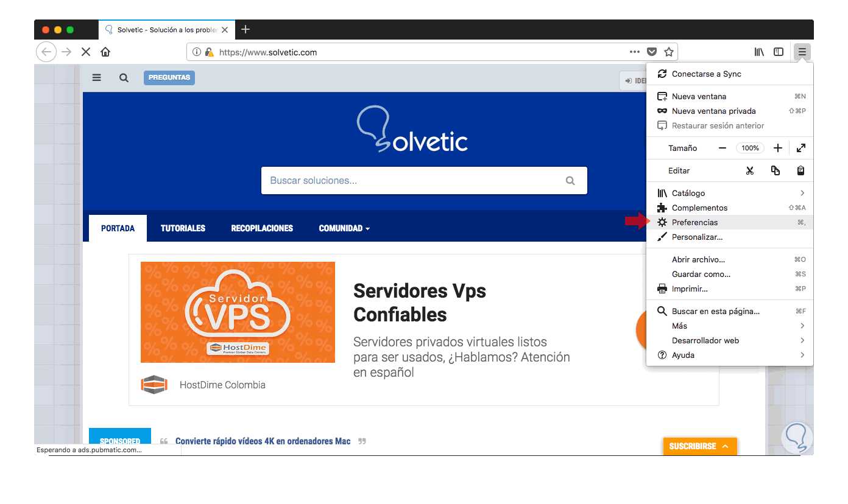This screenshot has width=848, height=504.
Task: Choose Imprimir... from the menu
Action: (730, 289)
